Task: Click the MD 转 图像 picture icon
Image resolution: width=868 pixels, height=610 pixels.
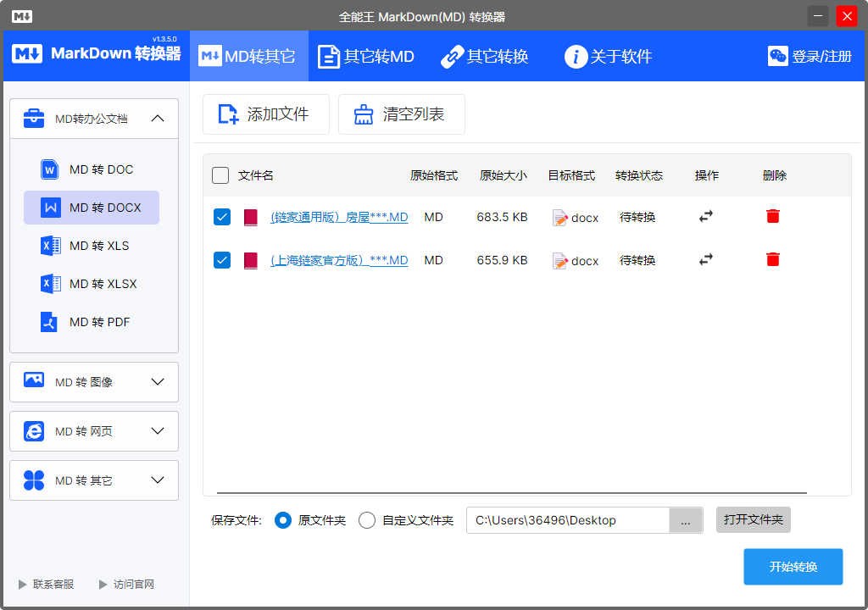Action: (x=34, y=380)
